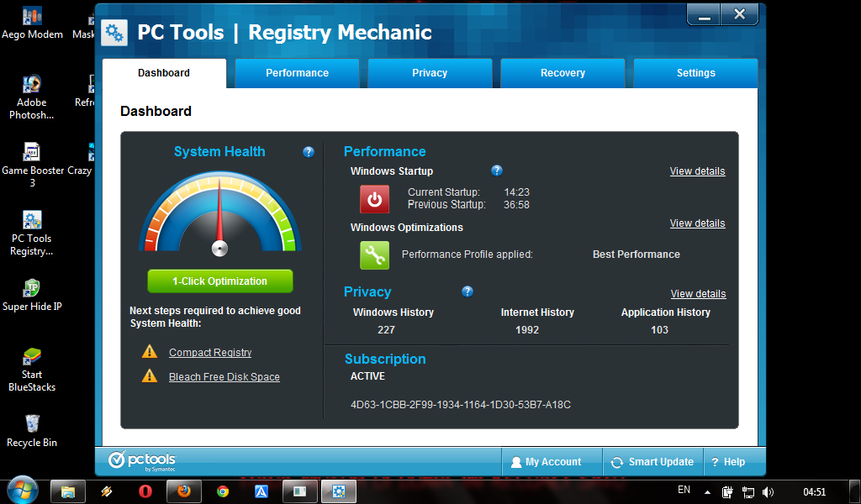Image resolution: width=861 pixels, height=504 pixels.
Task: Click the taskbar clock showing 04:51
Action: coord(814,492)
